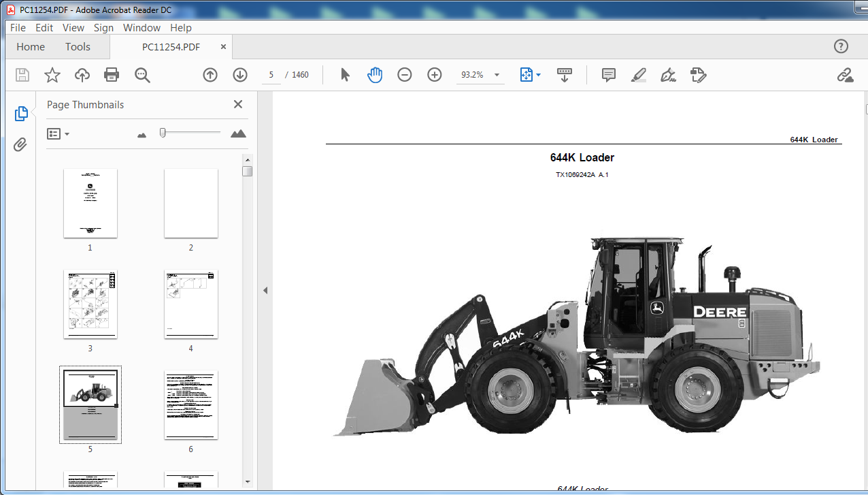Click the loader machine image on page
Screen dimensions: 868x495
click(x=577, y=336)
